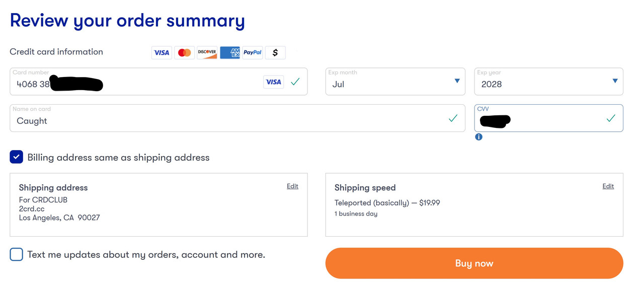Uncheck Billing address same as shipping address
The image size is (644, 285).
coord(16,157)
